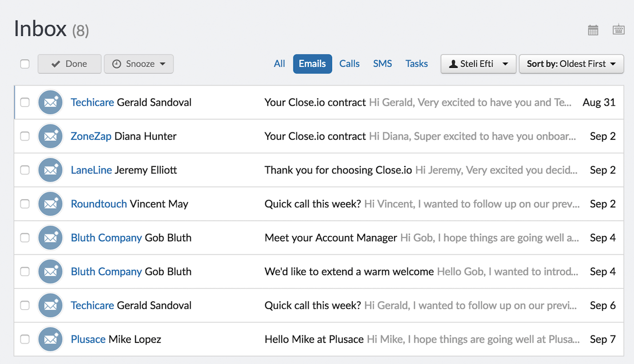
Task: Click email icon for Techicare Aug 31 row
Action: pos(50,103)
